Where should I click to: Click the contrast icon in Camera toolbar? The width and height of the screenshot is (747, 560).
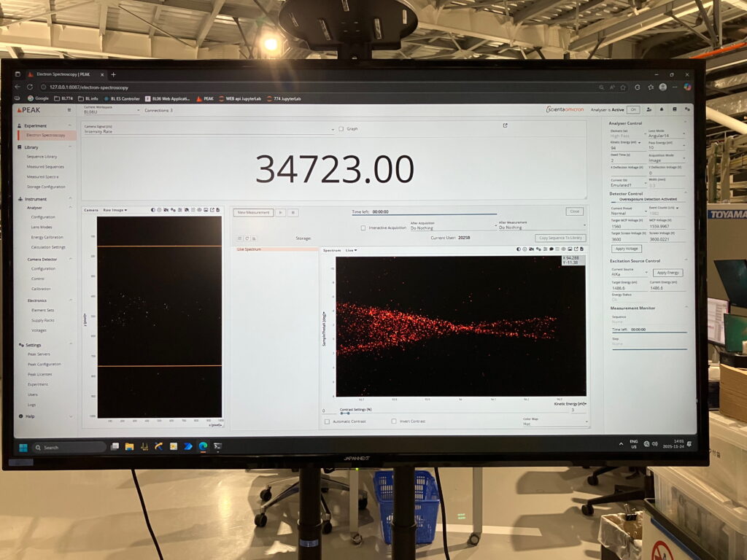click(154, 210)
